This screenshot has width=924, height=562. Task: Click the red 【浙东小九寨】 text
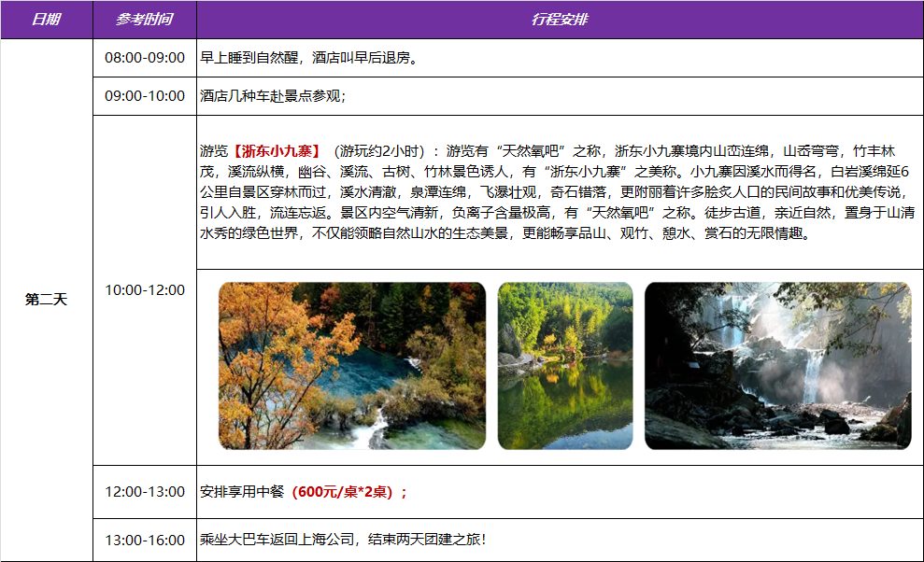coord(277,151)
